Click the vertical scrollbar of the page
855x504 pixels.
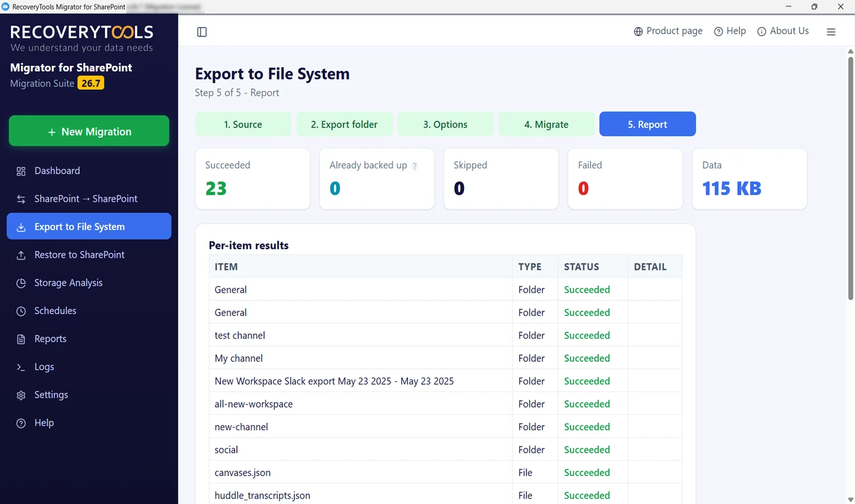851,177
